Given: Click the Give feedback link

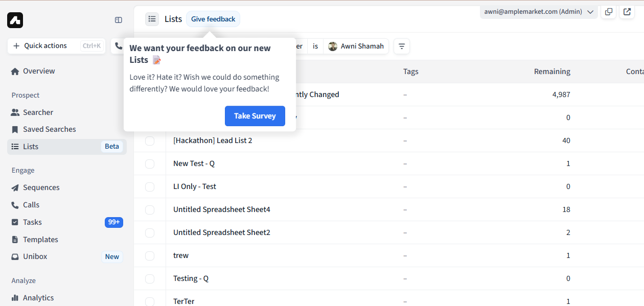Looking at the screenshot, I should [x=213, y=18].
